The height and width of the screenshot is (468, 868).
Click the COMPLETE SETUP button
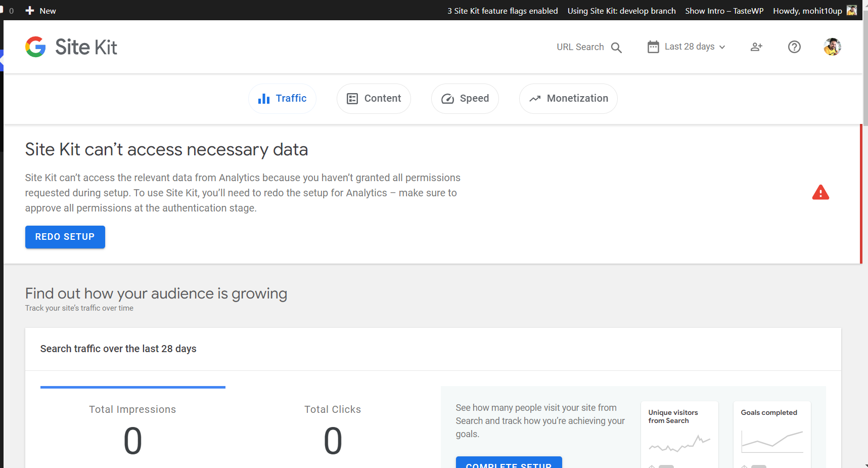[509, 463]
